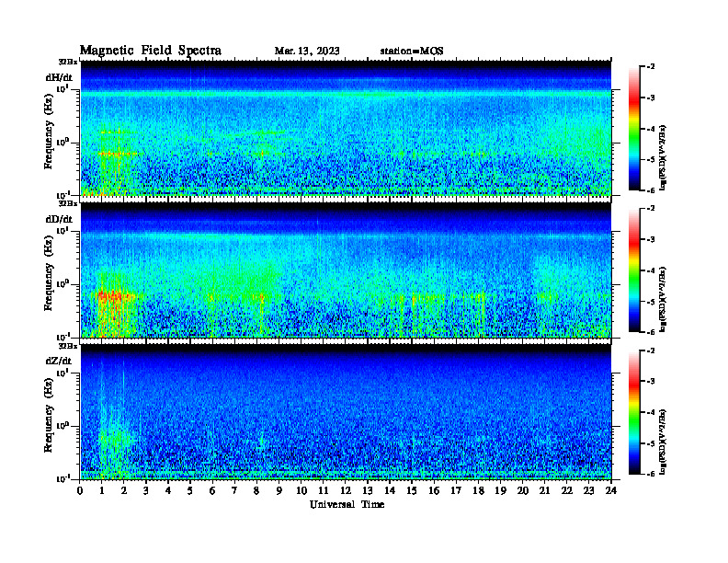
Task: Click the dH/dt spectrogram plot
Action: tap(346, 128)
